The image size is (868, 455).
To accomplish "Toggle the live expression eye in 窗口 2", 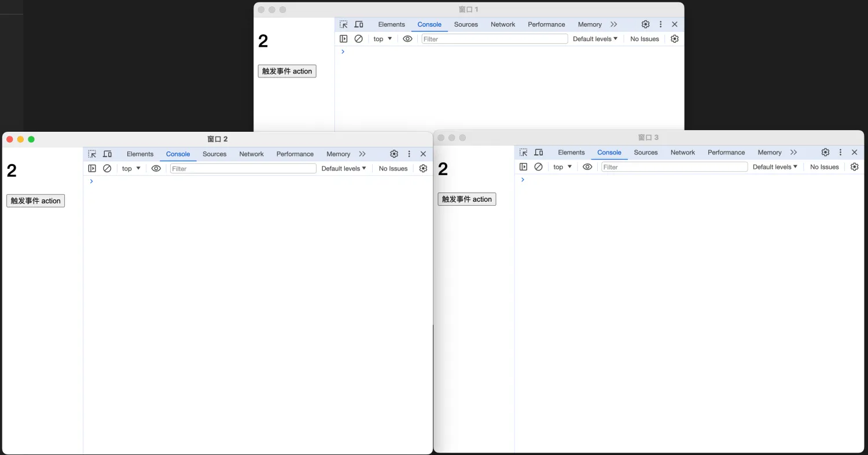I will click(x=156, y=168).
